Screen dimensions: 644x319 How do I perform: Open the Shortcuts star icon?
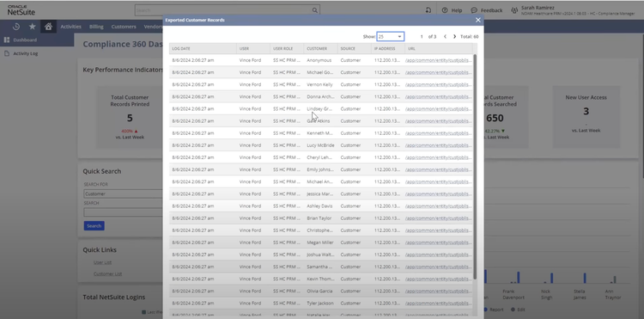pyautogui.click(x=32, y=27)
